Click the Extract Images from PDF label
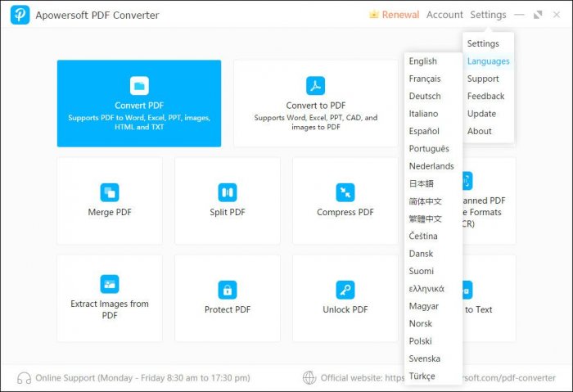 click(x=110, y=309)
